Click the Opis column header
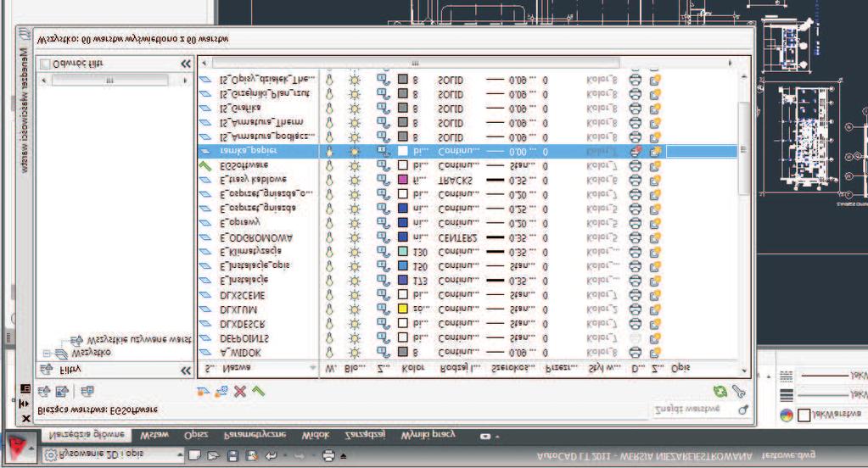Viewport: 868px width, 468px height. click(680, 368)
